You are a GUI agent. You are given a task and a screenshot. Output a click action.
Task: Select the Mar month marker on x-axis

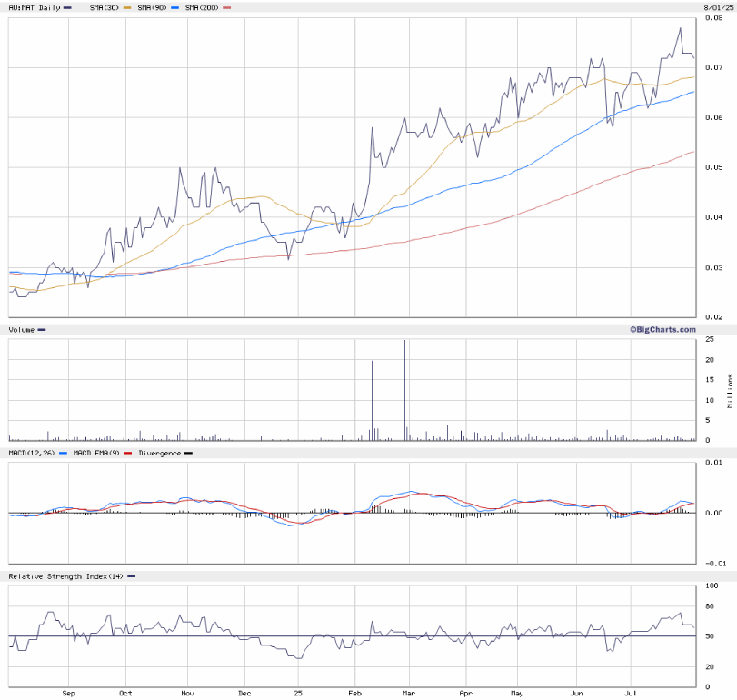[x=409, y=693]
